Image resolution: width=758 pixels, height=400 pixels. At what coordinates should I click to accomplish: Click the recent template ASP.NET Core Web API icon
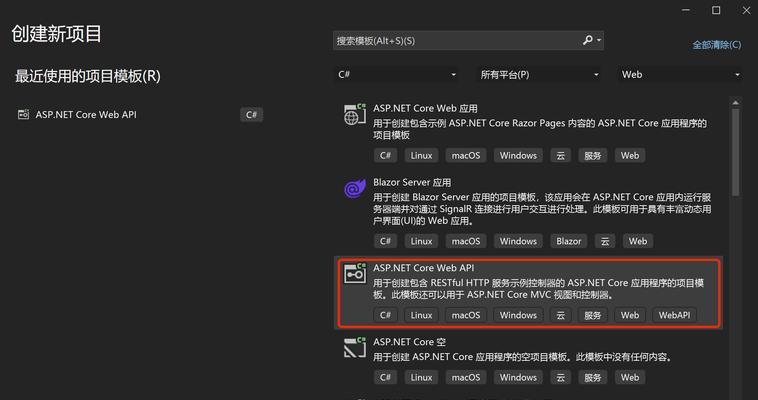[23, 115]
